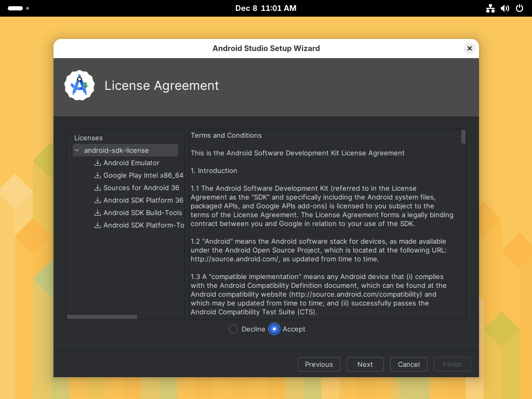Collapse the android-sdk-license tree node

point(76,150)
